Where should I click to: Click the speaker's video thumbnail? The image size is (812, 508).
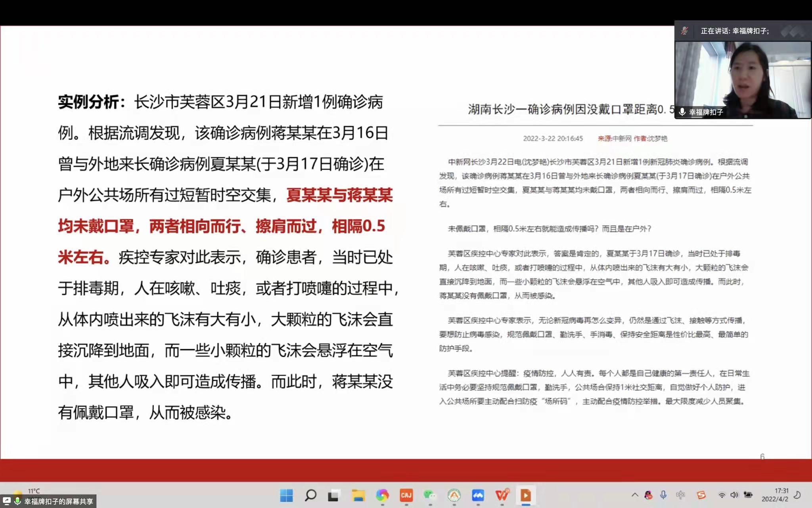tap(742, 79)
